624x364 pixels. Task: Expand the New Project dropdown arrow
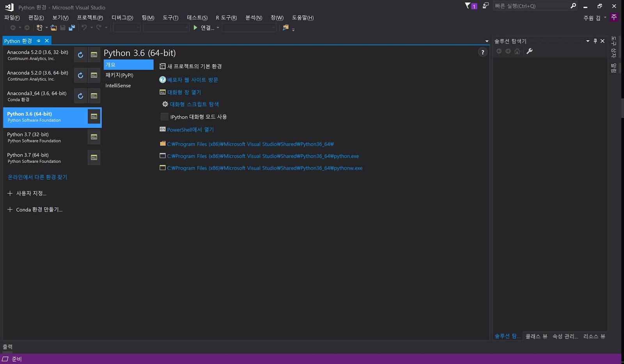[x=46, y=28]
